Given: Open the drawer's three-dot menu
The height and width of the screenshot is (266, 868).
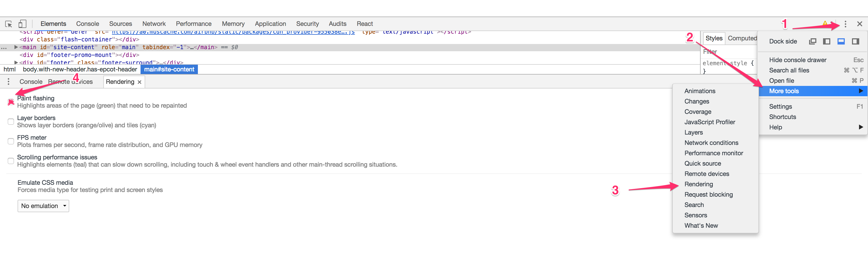Looking at the screenshot, I should [9, 82].
